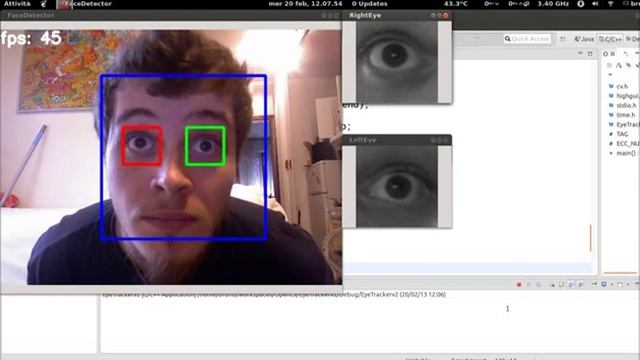
Task: Click the Pin Console icon
Action: click(594, 284)
